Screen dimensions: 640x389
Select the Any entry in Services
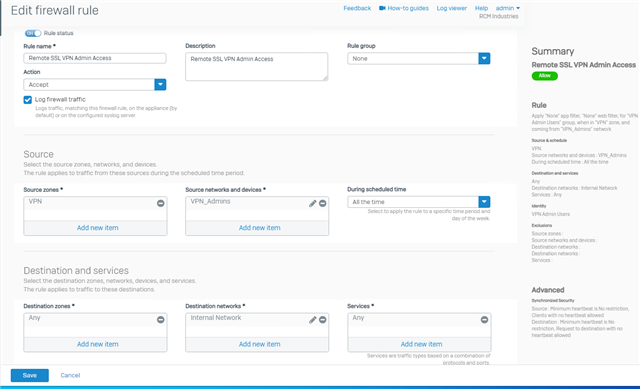pyautogui.click(x=358, y=318)
